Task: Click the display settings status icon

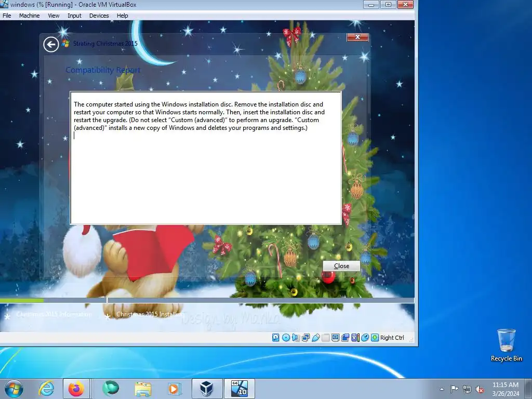Action: (x=335, y=338)
